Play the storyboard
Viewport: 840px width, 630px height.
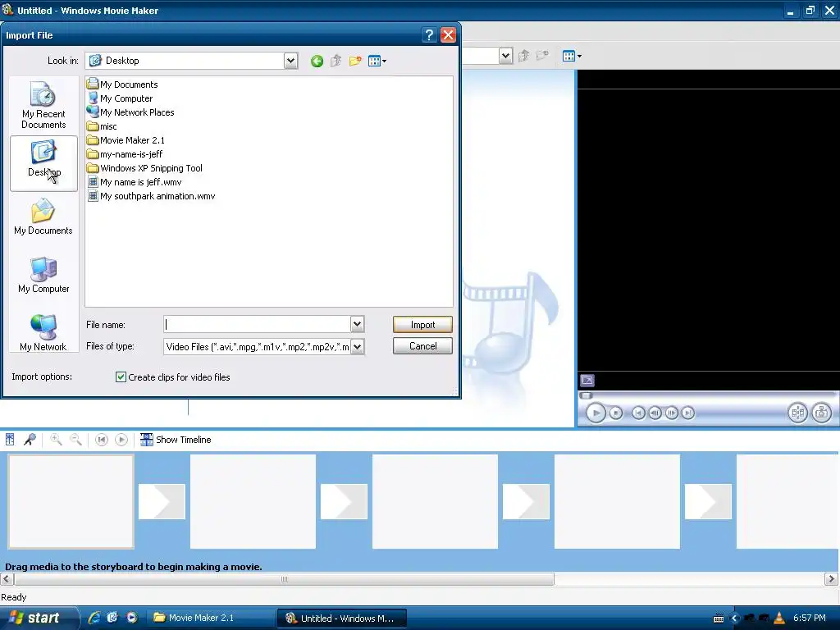tap(121, 440)
